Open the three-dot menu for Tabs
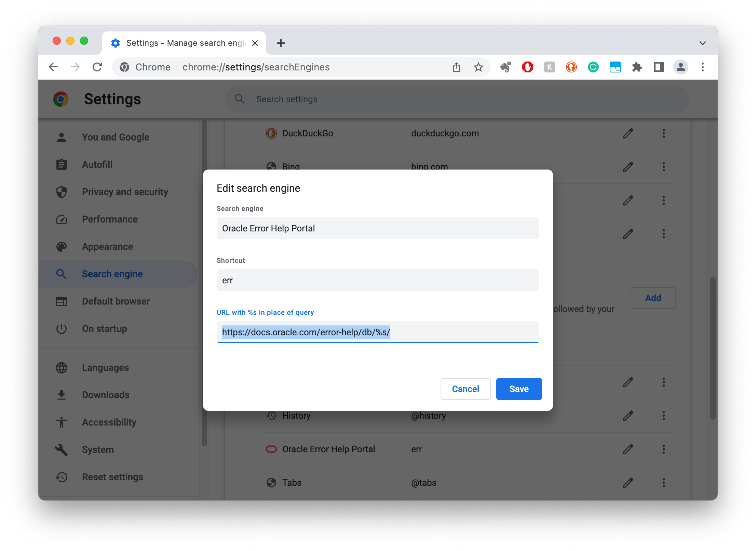The height and width of the screenshot is (551, 756). click(x=663, y=483)
